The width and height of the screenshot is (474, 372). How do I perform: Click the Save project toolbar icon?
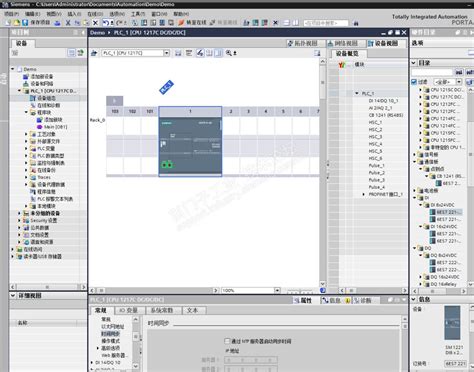pyautogui.click(x=25, y=23)
